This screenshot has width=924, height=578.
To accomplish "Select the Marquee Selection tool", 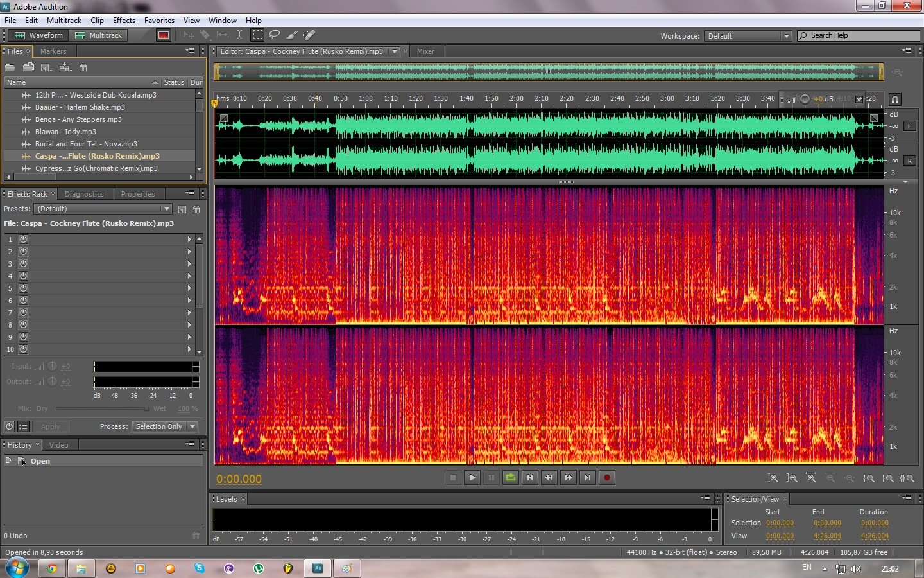I will (257, 35).
